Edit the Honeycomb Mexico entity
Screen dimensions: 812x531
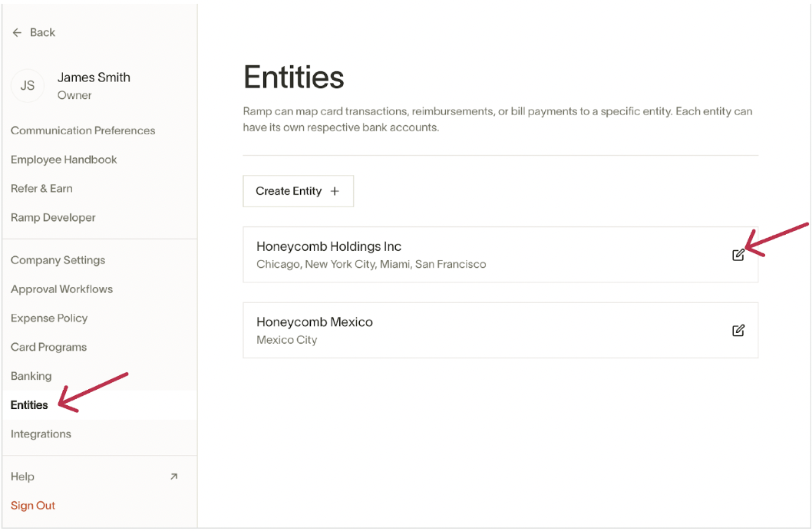tap(738, 330)
